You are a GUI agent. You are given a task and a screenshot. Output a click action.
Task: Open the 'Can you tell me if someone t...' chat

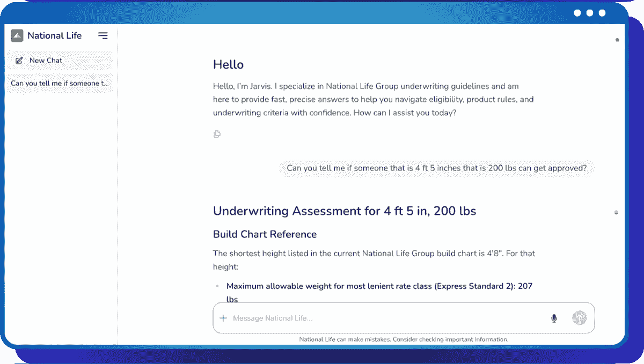pos(60,83)
